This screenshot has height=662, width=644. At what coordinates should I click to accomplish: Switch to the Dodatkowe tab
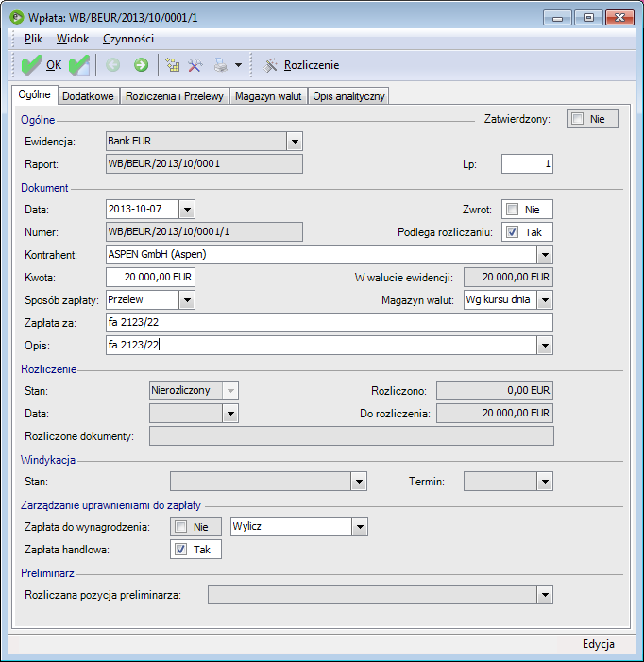[x=88, y=96]
